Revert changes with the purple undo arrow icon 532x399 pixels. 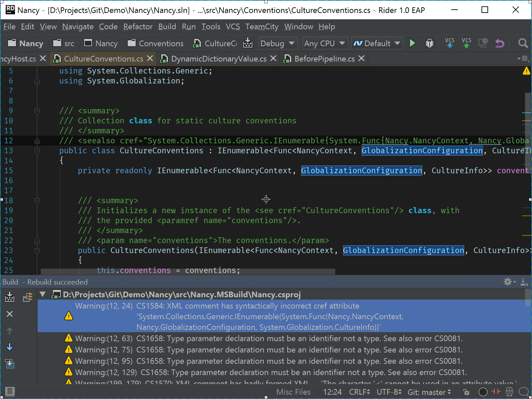click(500, 43)
